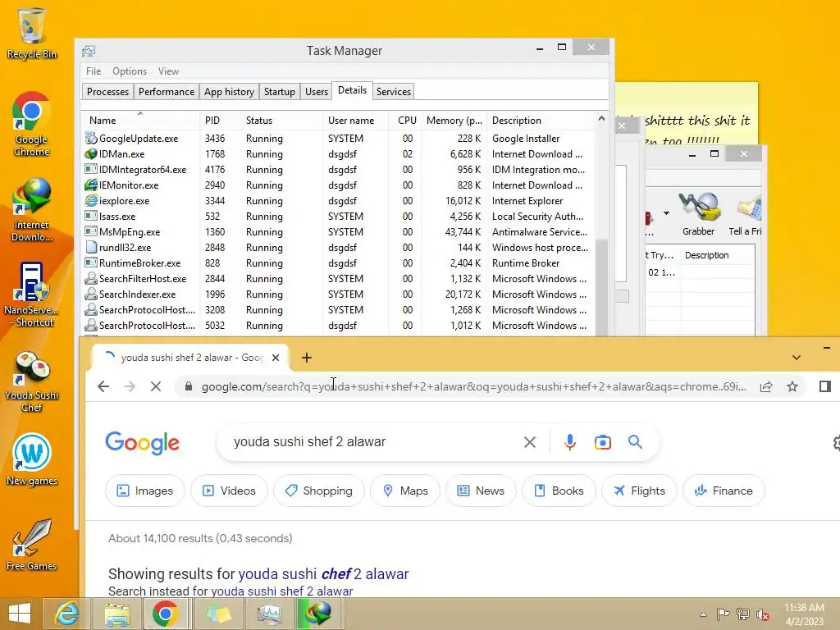Open a new Chrome tab

pyautogui.click(x=307, y=358)
